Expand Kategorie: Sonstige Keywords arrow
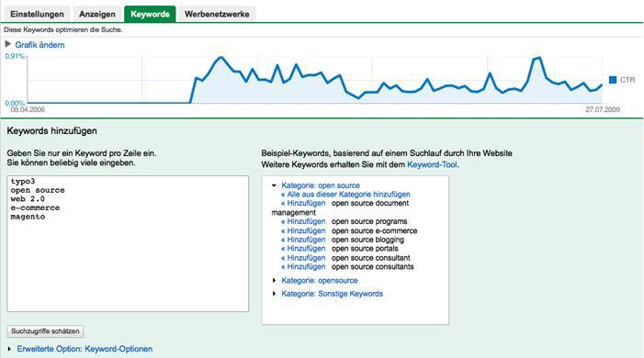Viewport: 644px width, 358px height. pos(274,294)
